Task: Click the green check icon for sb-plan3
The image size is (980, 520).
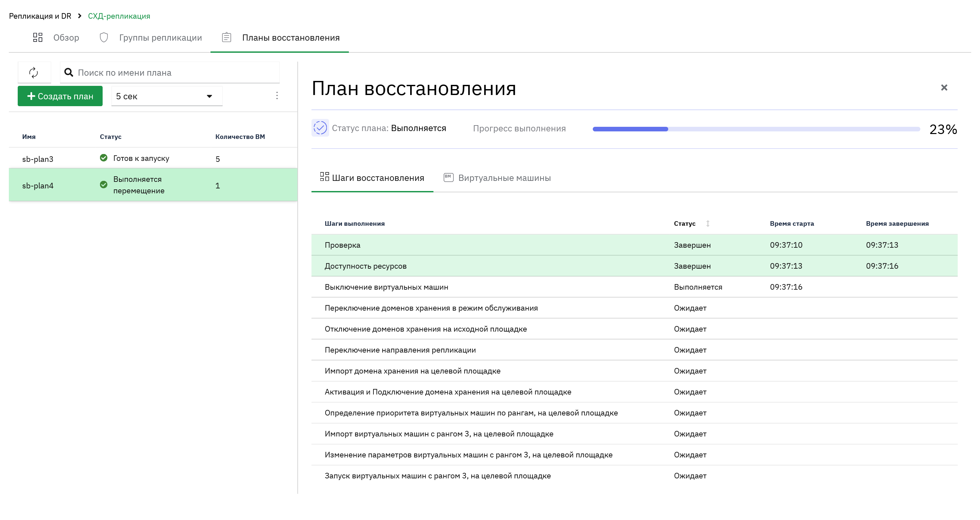Action: (104, 158)
